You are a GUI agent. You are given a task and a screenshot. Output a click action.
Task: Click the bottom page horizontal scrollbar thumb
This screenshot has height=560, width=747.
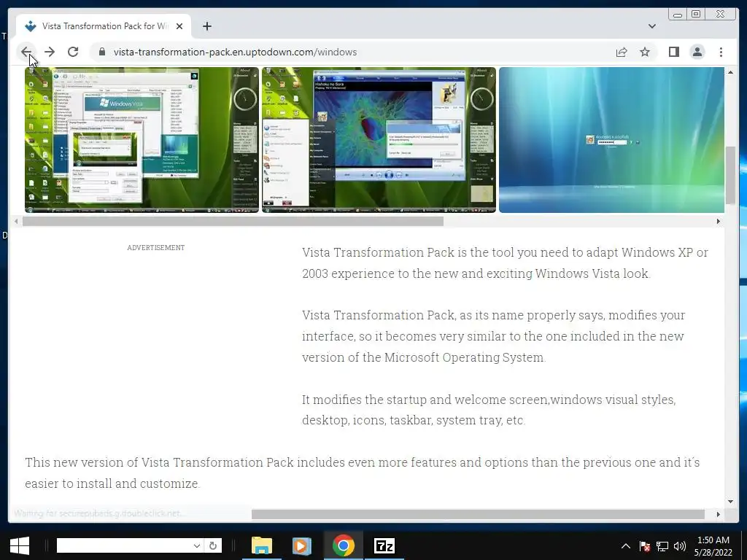click(x=478, y=514)
